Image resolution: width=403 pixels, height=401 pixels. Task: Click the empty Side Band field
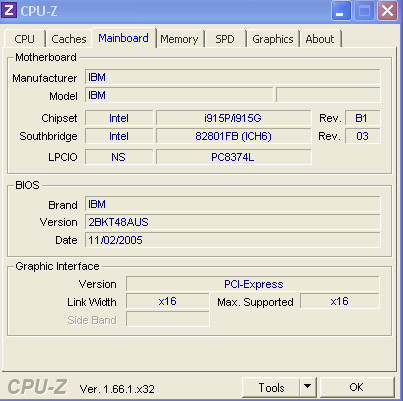(x=168, y=319)
